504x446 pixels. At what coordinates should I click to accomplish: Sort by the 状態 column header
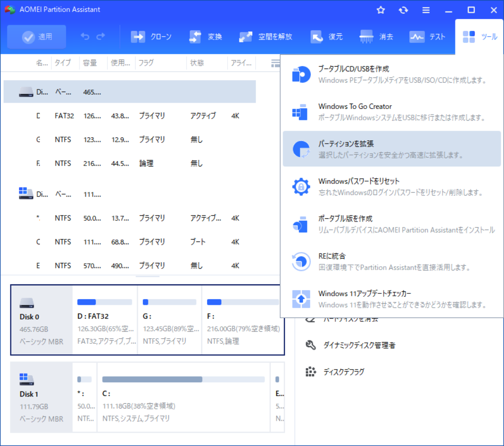(x=197, y=63)
